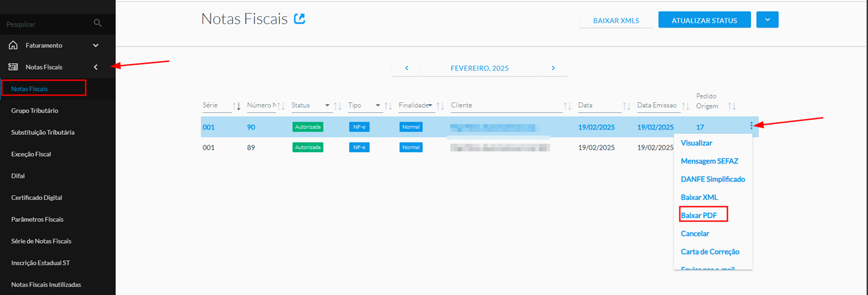Open the three-dot menu on note 90 row
This screenshot has width=868, height=295.
click(x=751, y=126)
